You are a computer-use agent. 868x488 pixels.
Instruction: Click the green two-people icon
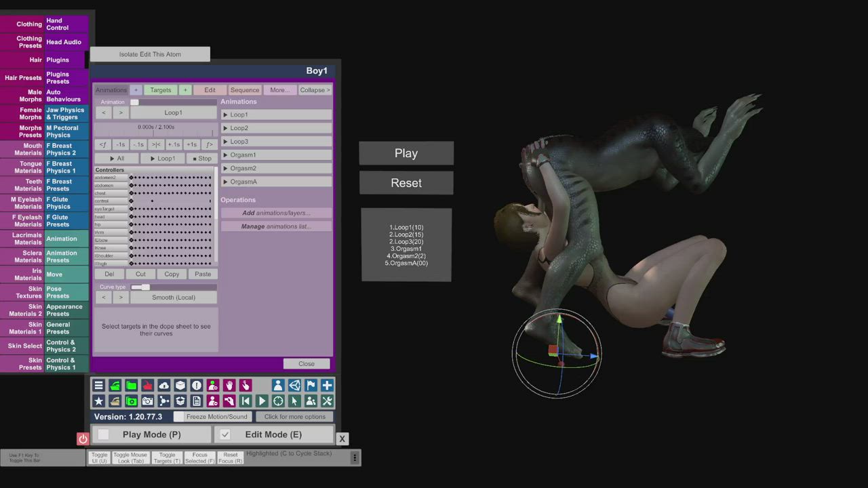click(311, 401)
